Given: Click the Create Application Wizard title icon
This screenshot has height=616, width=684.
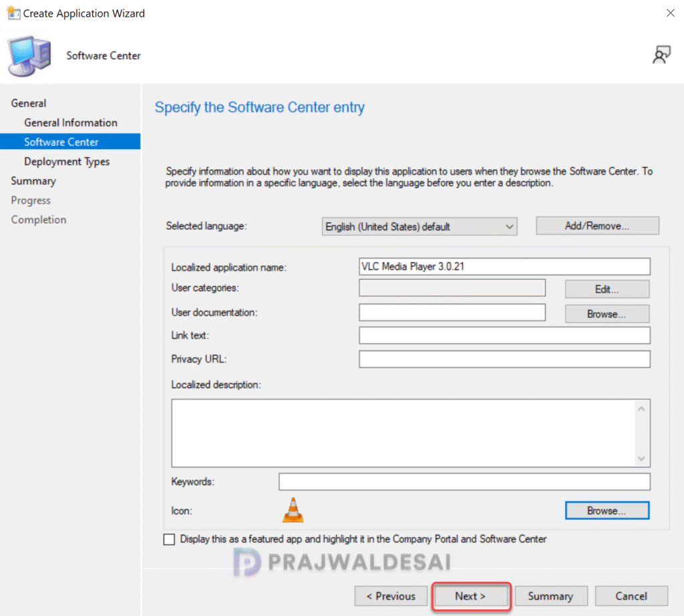Looking at the screenshot, I should pos(13,13).
